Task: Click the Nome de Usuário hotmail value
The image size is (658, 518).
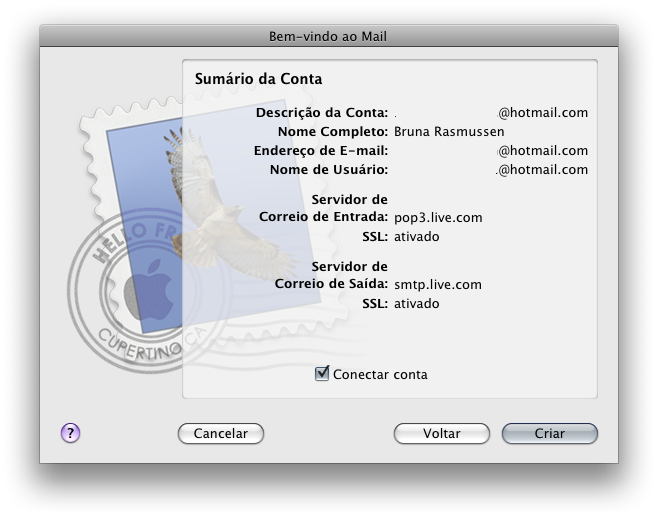Action: tap(542, 170)
